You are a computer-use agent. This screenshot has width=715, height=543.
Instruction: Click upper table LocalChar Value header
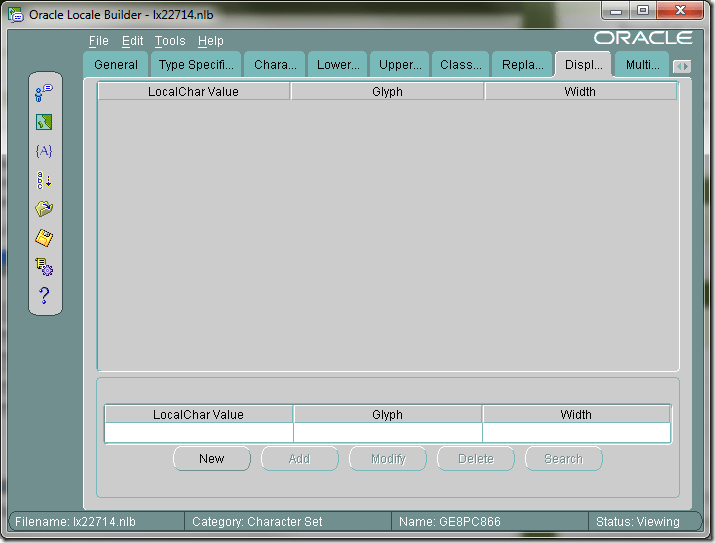click(x=194, y=92)
